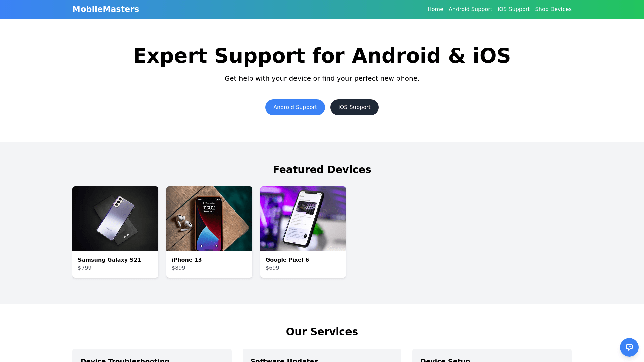Viewport: 644px width, 362px height.
Task: Click the blue Android Support button
Action: pyautogui.click(x=295, y=107)
